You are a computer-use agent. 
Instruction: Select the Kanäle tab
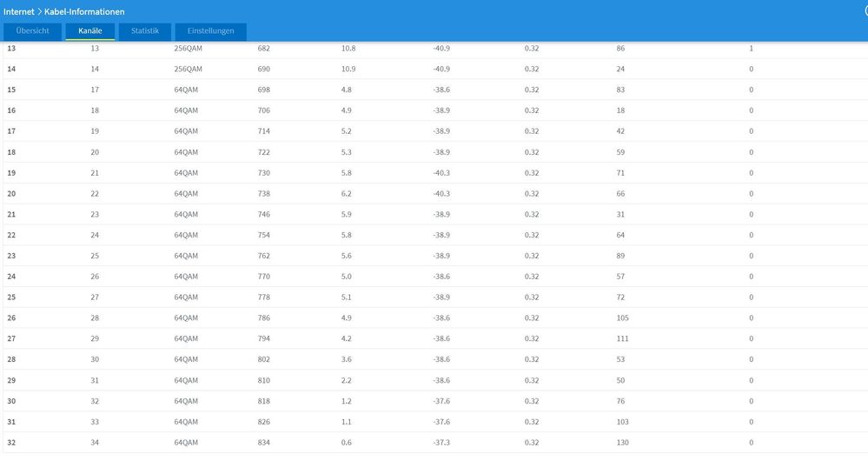90,31
